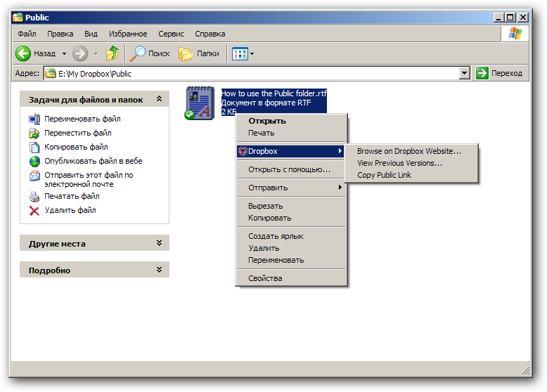Click the folder icon in address bar

[51, 73]
